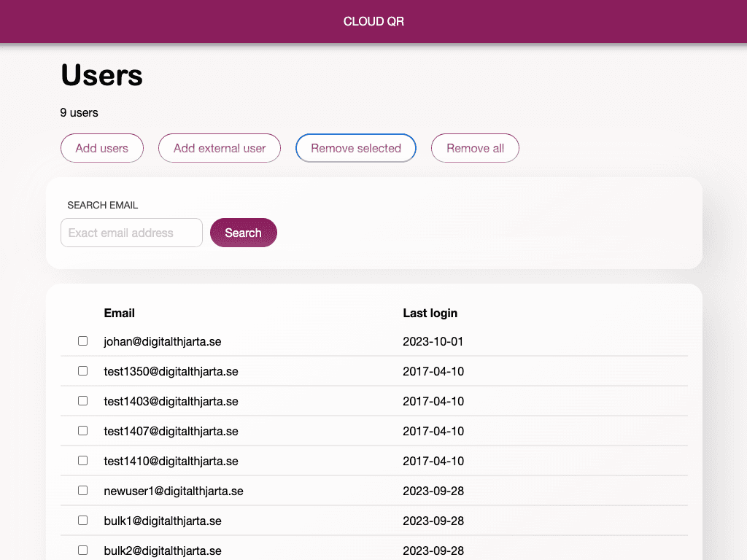Image resolution: width=747 pixels, height=560 pixels.
Task: Click the Remove selected button
Action: click(355, 148)
